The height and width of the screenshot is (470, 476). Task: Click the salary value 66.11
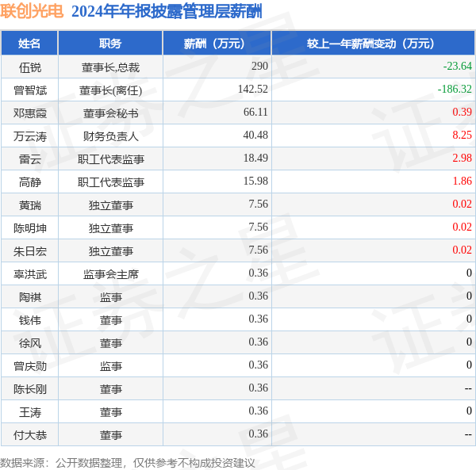(255, 112)
